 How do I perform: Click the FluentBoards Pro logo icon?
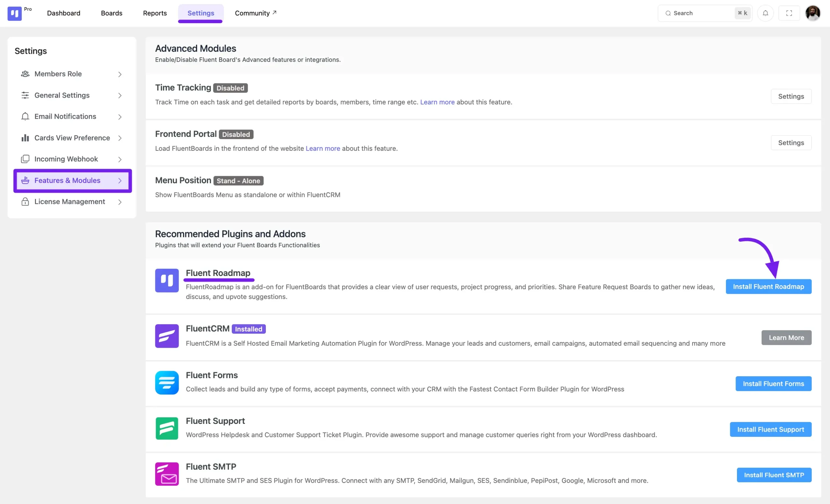(x=14, y=13)
